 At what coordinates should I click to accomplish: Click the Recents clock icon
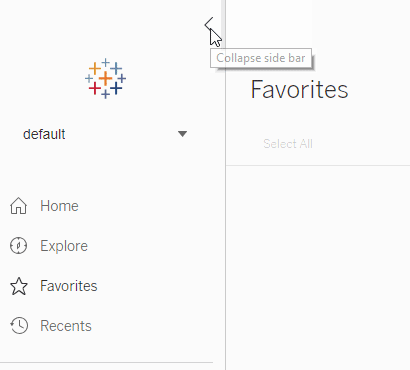(19, 326)
